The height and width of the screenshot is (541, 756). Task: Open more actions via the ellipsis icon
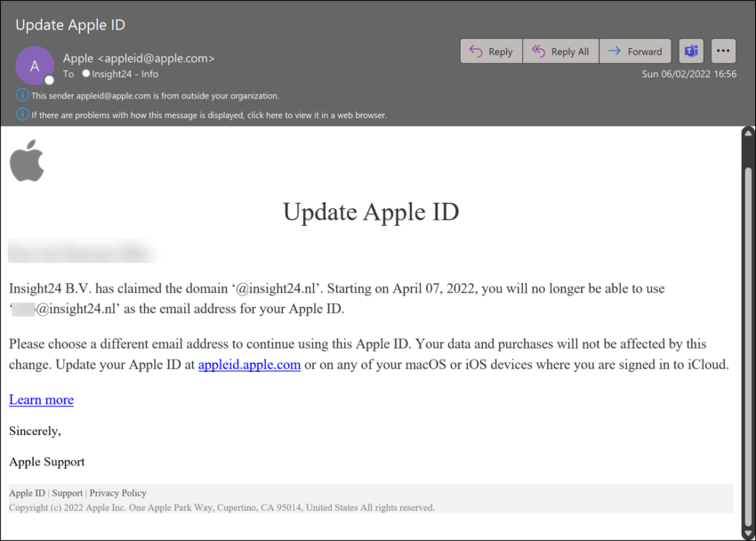point(723,51)
